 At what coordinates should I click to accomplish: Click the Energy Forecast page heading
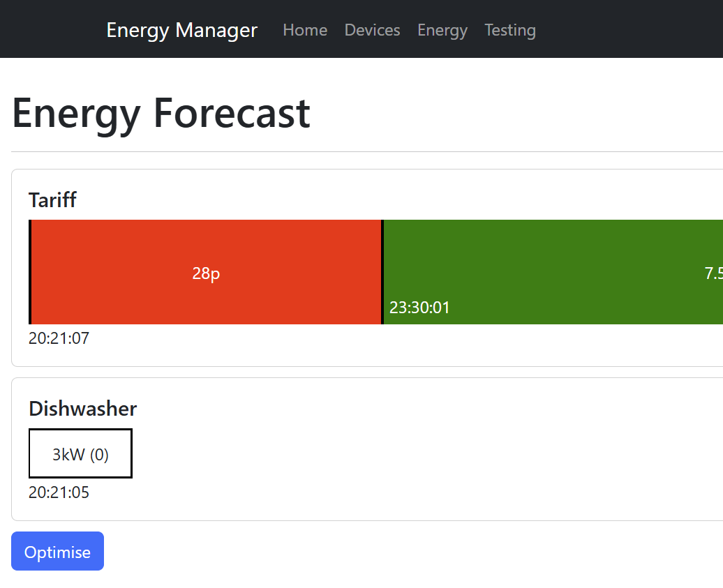(x=161, y=113)
